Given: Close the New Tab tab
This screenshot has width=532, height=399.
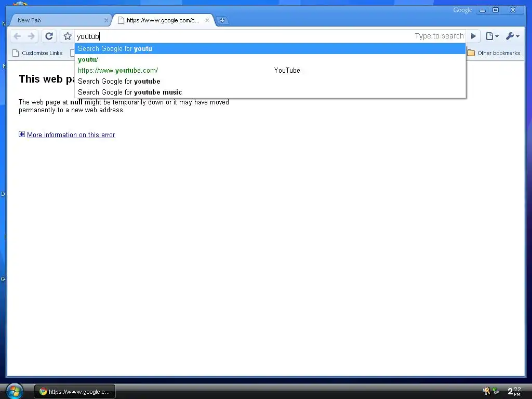Looking at the screenshot, I should click(106, 20).
